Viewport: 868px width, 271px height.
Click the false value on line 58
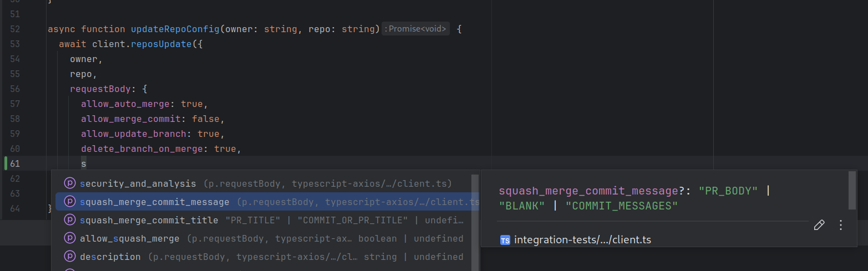pyautogui.click(x=206, y=119)
